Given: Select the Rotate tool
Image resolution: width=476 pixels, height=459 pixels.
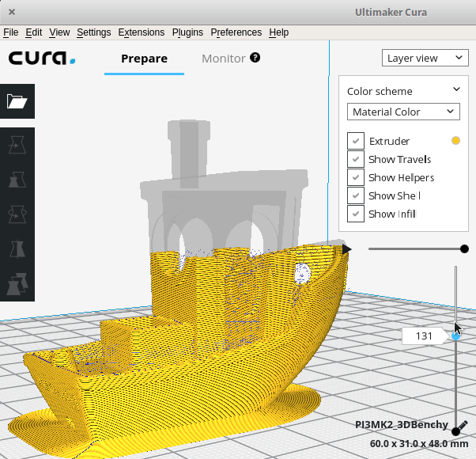Looking at the screenshot, I should pos(17,214).
